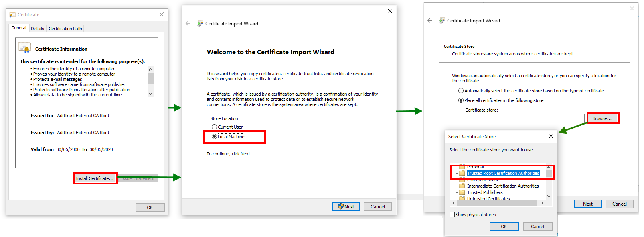644x237 pixels.
Task: Click the Certificate store text field
Action: pyautogui.click(x=525, y=118)
